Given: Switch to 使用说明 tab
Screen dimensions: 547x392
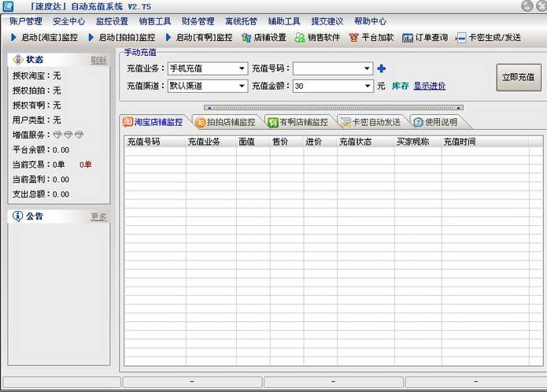Looking at the screenshot, I should [x=436, y=122].
